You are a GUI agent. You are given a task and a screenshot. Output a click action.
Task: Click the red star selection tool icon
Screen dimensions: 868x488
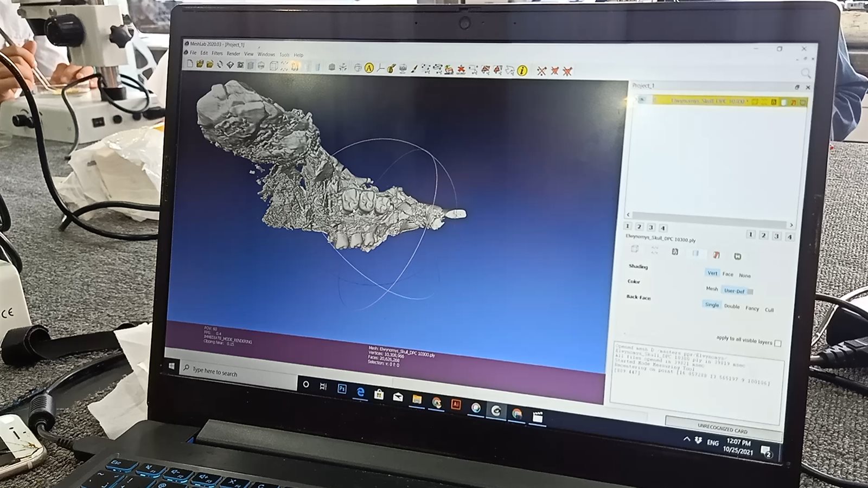[461, 69]
